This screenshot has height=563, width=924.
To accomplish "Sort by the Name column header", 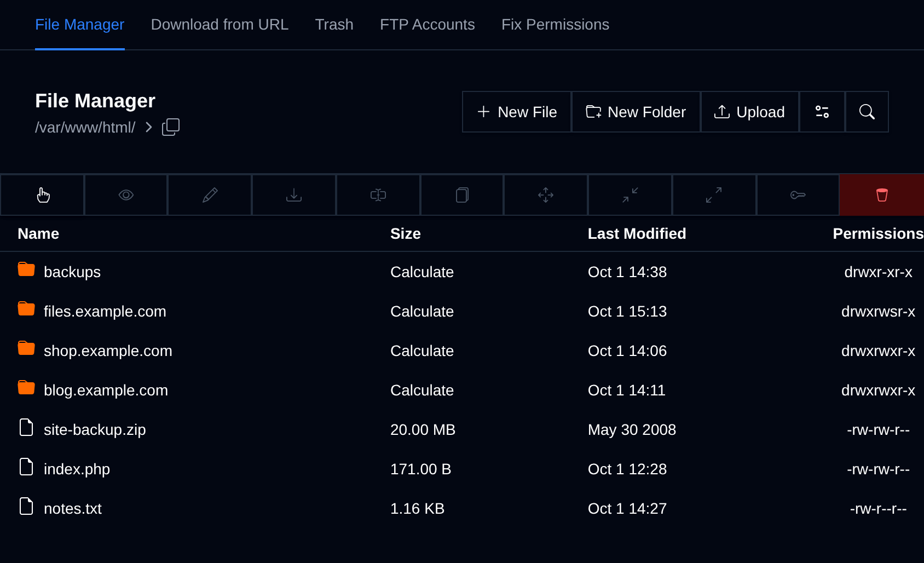I will [38, 234].
